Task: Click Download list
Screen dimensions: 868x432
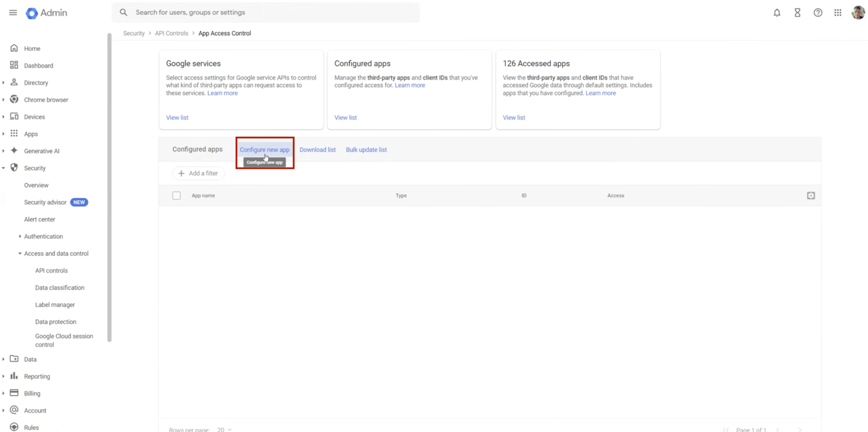Action: (x=318, y=150)
